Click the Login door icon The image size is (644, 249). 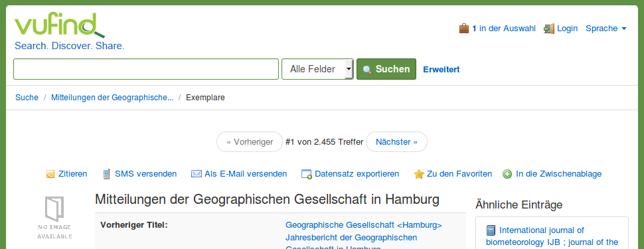tap(549, 29)
